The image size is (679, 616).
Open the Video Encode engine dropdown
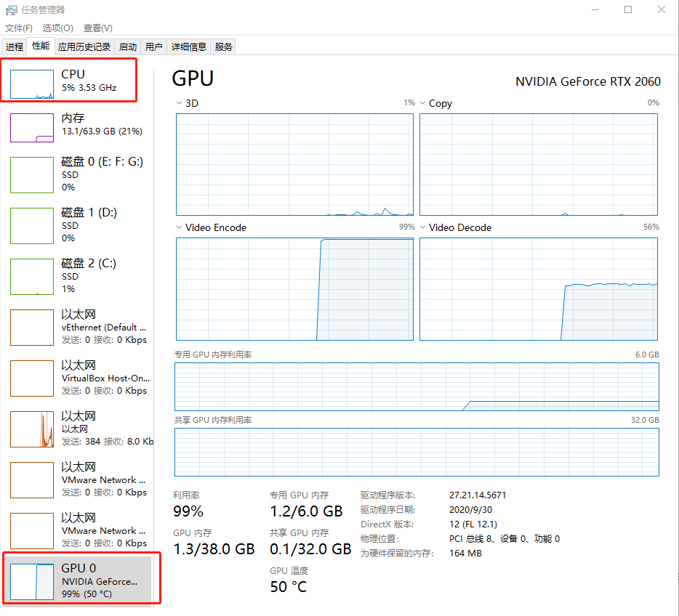coord(179,227)
